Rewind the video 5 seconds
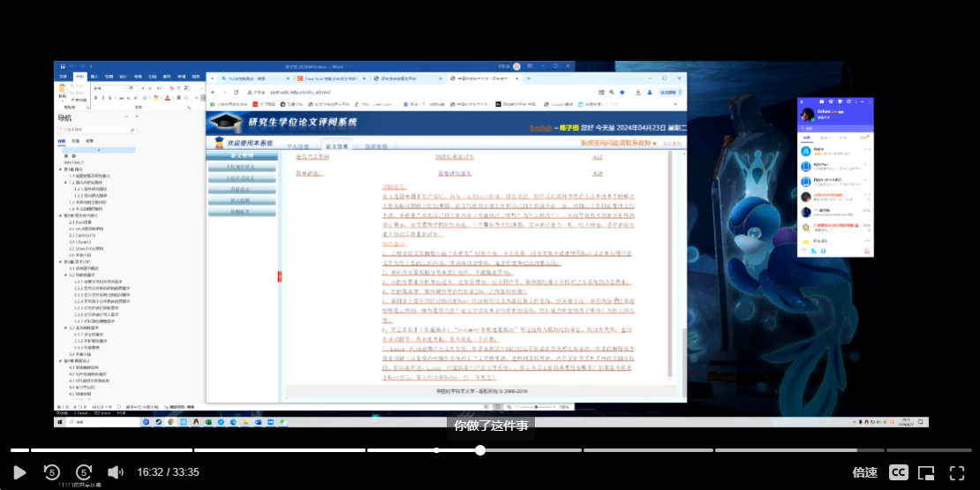The width and height of the screenshot is (980, 490). (x=52, y=471)
